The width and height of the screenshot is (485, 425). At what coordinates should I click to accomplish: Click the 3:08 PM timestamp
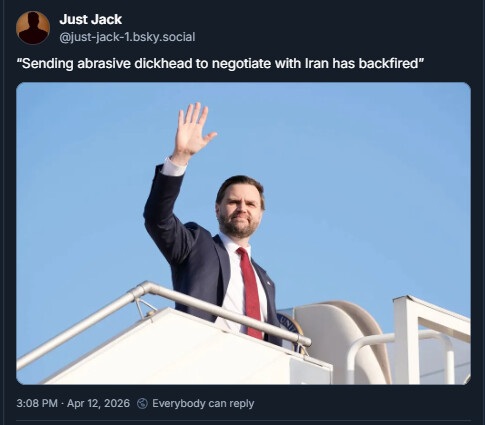tap(37, 403)
